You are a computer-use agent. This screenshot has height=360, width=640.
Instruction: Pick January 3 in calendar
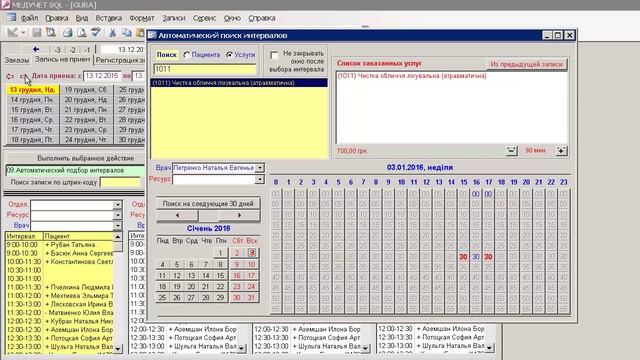coord(252,253)
